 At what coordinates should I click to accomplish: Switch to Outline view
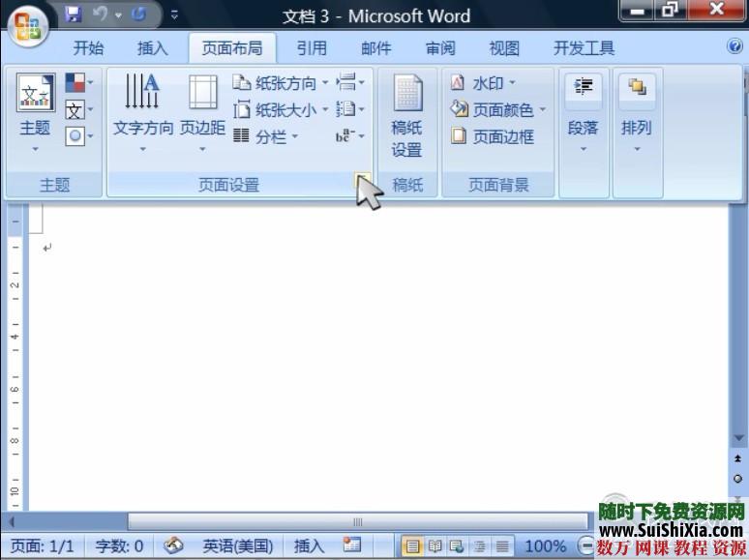(479, 545)
